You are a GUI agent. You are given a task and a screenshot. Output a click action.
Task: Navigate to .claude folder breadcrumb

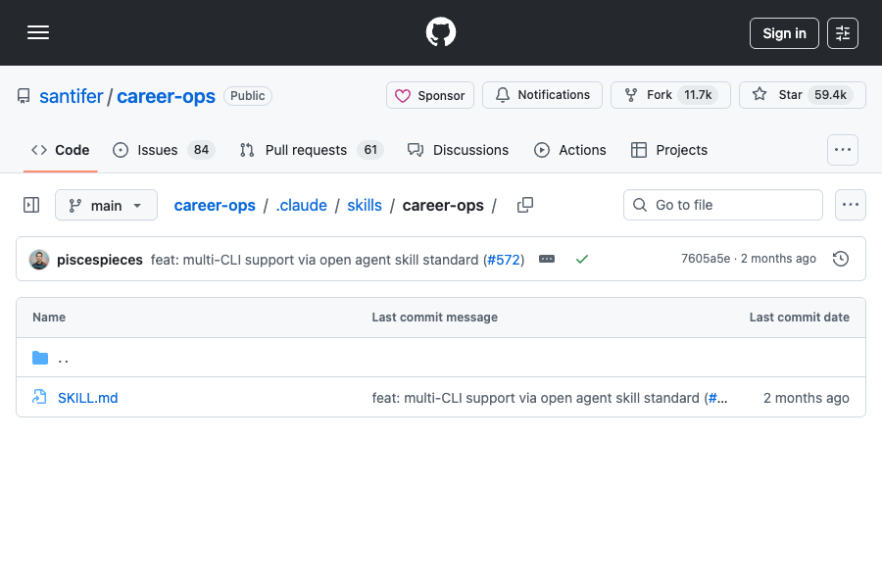click(x=302, y=206)
